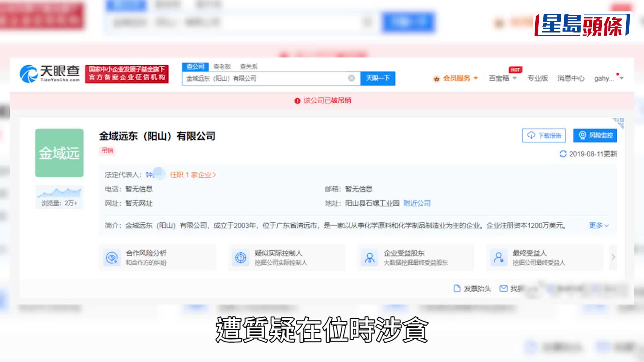Switch to the 查老板 tab
This screenshot has height=362, width=644.
(x=222, y=66)
